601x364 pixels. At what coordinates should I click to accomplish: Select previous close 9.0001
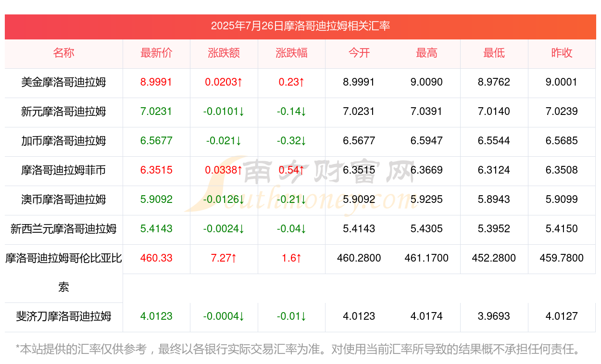(562, 82)
